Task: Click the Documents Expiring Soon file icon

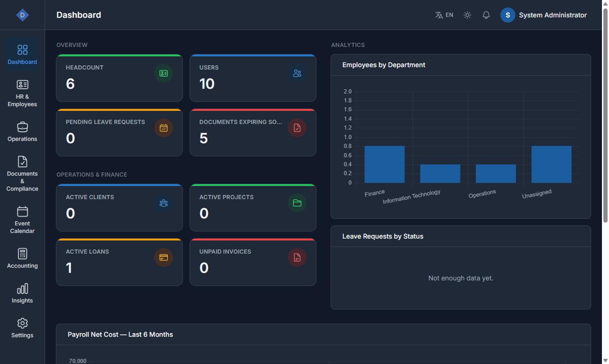Action: coord(297,128)
